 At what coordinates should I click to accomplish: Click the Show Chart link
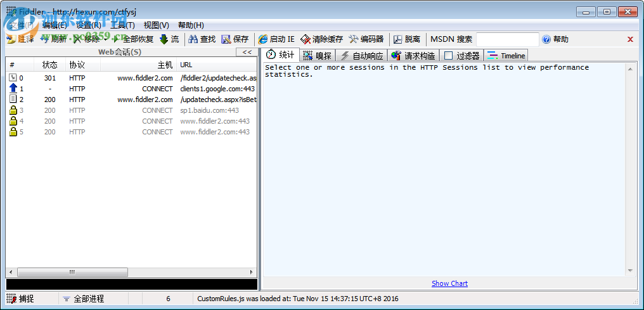(450, 283)
